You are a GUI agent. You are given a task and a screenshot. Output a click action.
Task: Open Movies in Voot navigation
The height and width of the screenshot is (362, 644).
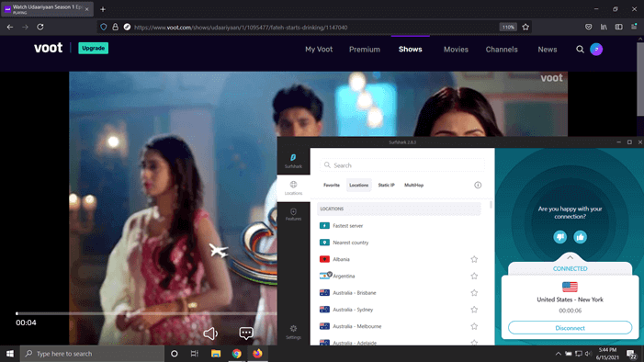tap(456, 50)
